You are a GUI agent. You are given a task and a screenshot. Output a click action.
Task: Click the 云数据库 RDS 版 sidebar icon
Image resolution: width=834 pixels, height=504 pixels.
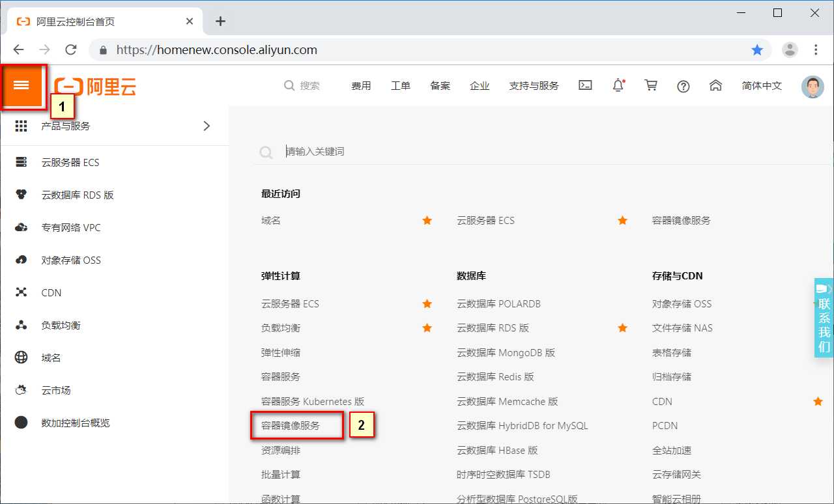pos(22,195)
